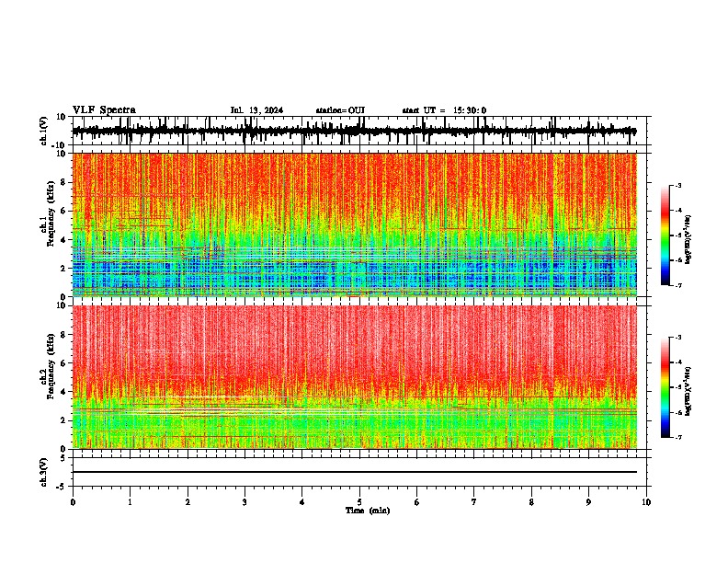Click the "8" kHz tick on ch.1 spectrogram
728x563 pixels.
click(63, 182)
